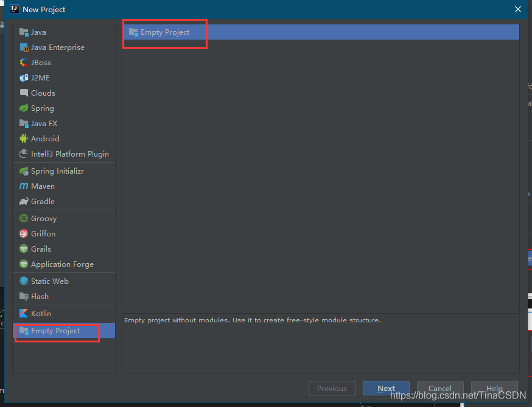The image size is (532, 407).
Task: Click the Gradle elephant icon
Action: [x=24, y=202]
